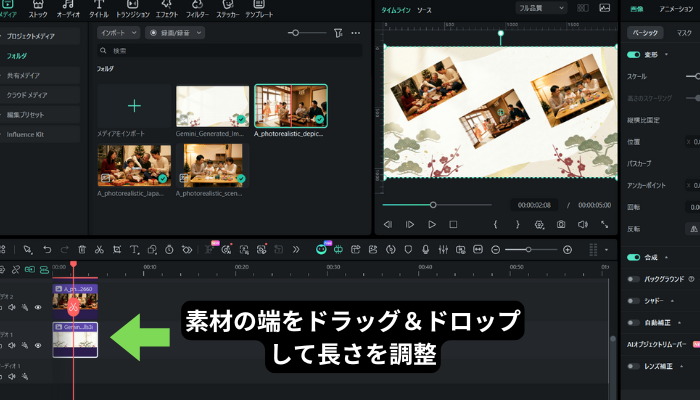The image size is (700, 400).
Task: Click the zoom-to-fit timeline icon
Action: pos(478,250)
